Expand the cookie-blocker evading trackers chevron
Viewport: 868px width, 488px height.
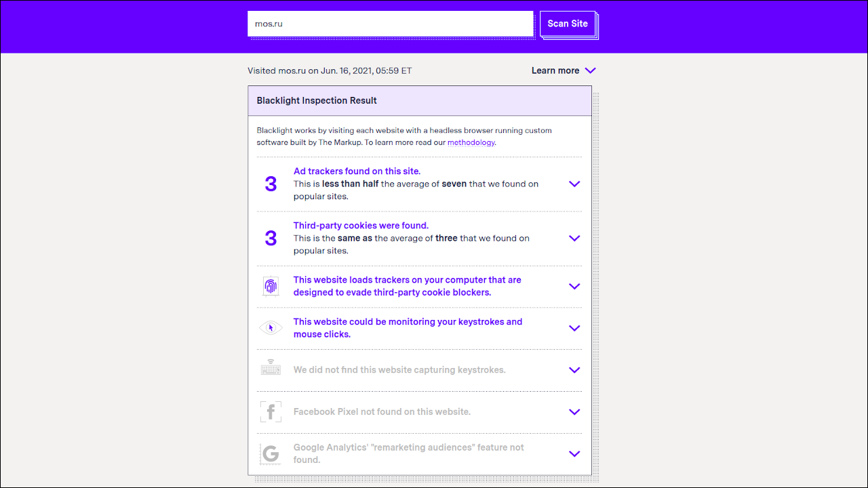pos(574,286)
